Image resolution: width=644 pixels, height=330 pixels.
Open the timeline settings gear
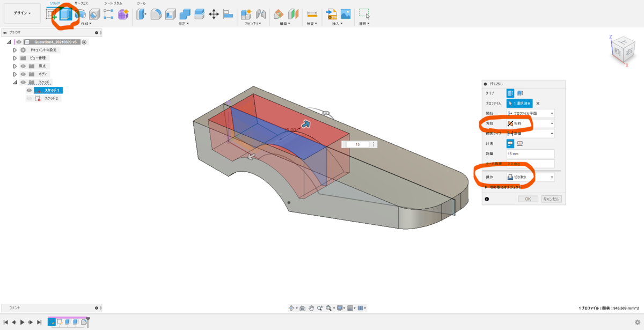[x=637, y=321]
